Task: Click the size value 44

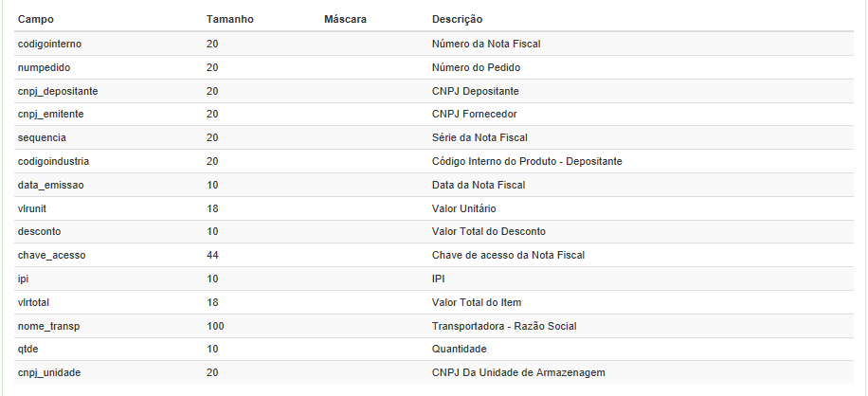Action: pos(212,255)
